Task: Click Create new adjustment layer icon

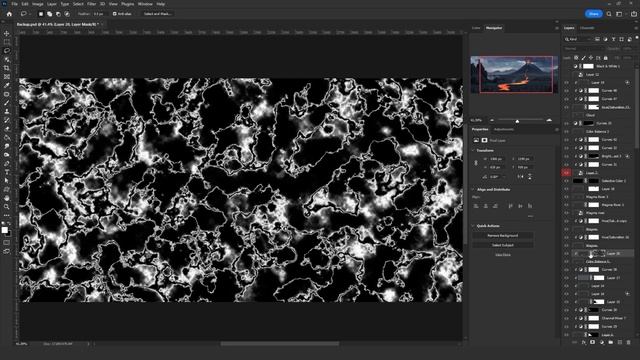Action: tap(602, 342)
